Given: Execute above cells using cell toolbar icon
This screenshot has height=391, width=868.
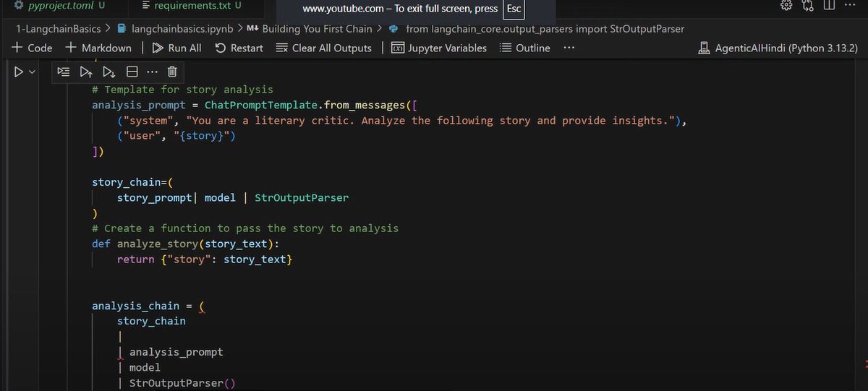Looking at the screenshot, I should pos(86,72).
